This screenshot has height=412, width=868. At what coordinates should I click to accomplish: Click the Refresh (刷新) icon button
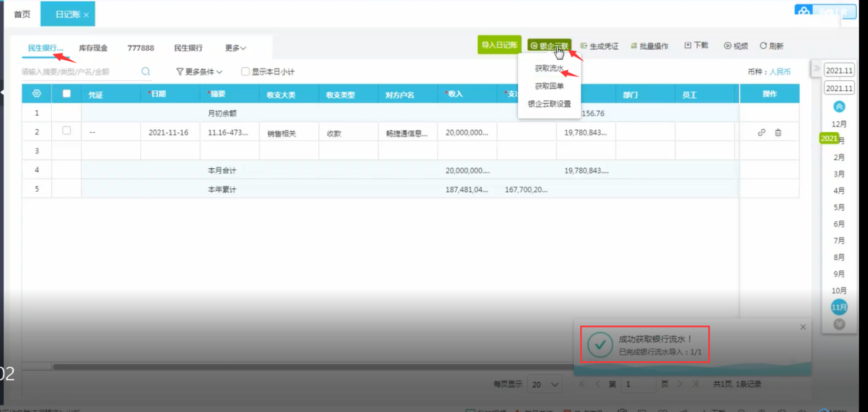pyautogui.click(x=771, y=46)
